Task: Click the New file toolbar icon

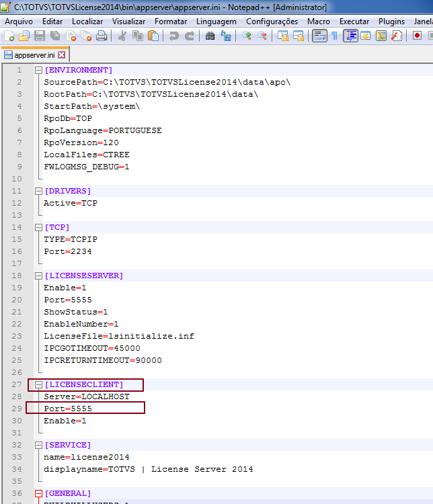Action: pos(9,36)
